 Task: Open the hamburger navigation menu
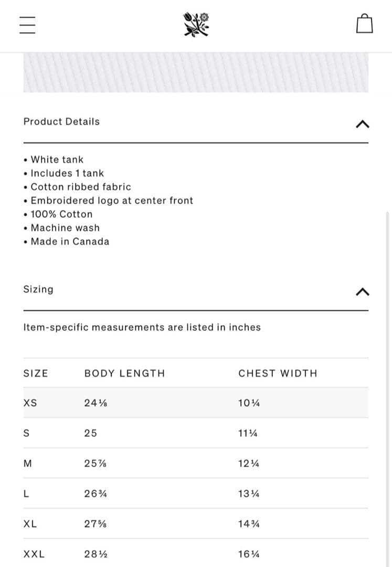[27, 25]
